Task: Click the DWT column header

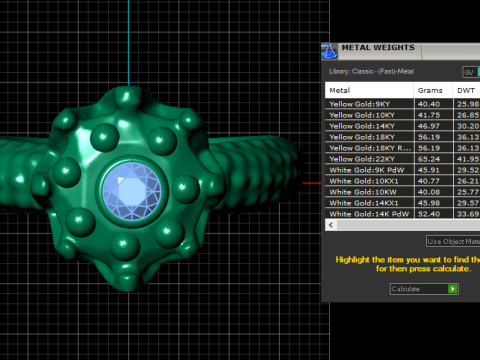Action: pos(466,90)
